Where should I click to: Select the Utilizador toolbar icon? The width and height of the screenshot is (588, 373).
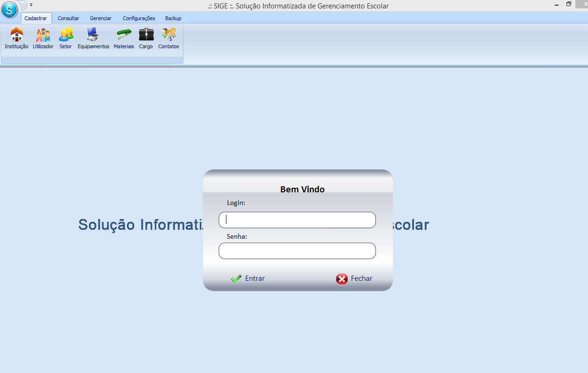(43, 38)
